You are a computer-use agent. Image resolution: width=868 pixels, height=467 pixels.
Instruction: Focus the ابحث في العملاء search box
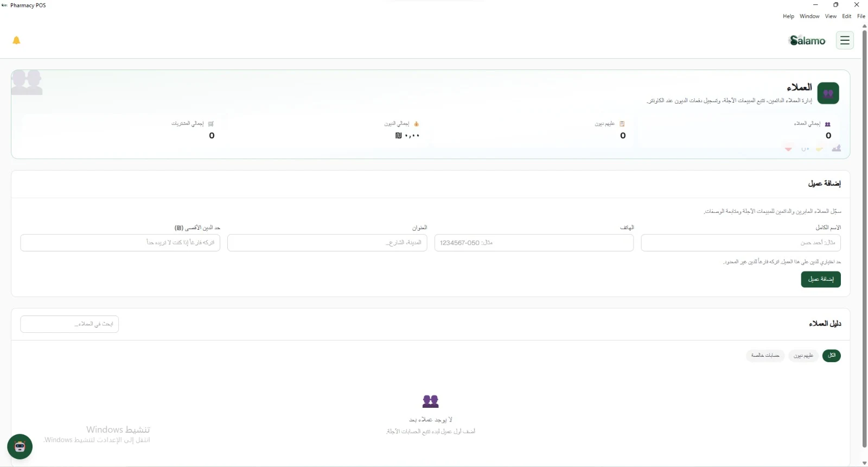tap(69, 324)
